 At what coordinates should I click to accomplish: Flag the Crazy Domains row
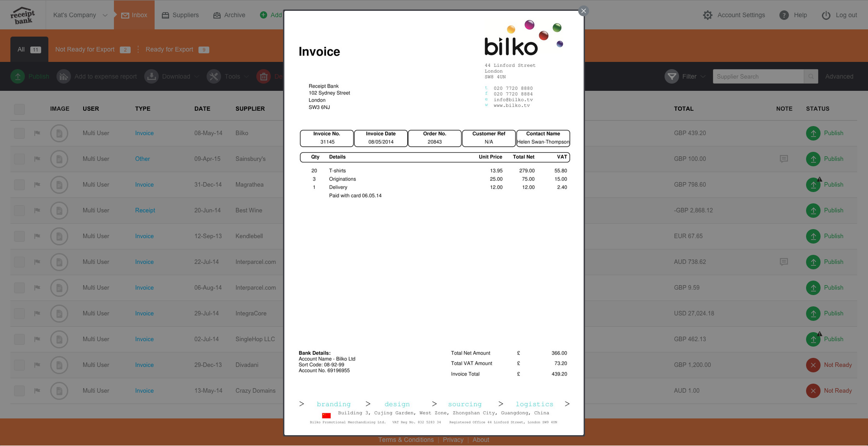pos(37,391)
